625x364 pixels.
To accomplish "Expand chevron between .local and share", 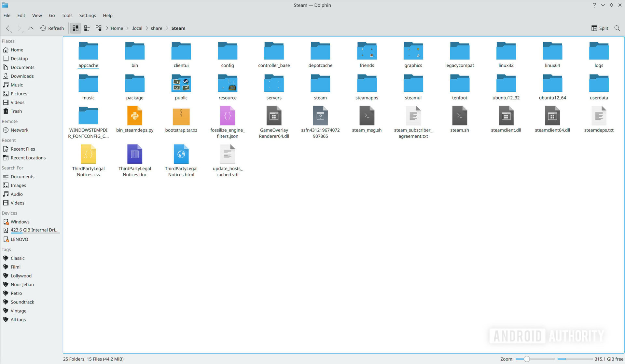I will 147,28.
